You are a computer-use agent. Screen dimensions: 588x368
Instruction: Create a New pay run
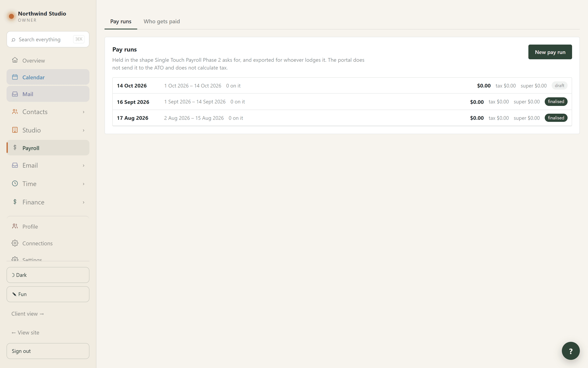coord(550,52)
